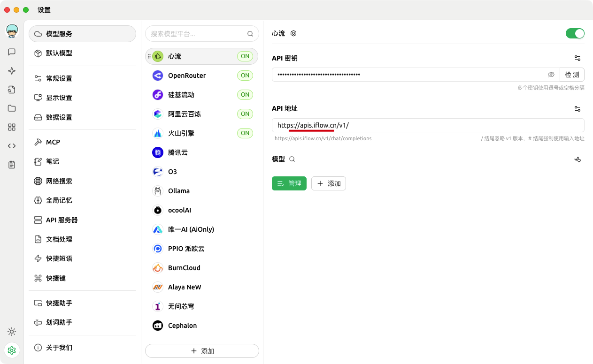Viewport: 593px width, 364px height.
Task: Click the drag handle on 心流 row
Action: (149, 56)
